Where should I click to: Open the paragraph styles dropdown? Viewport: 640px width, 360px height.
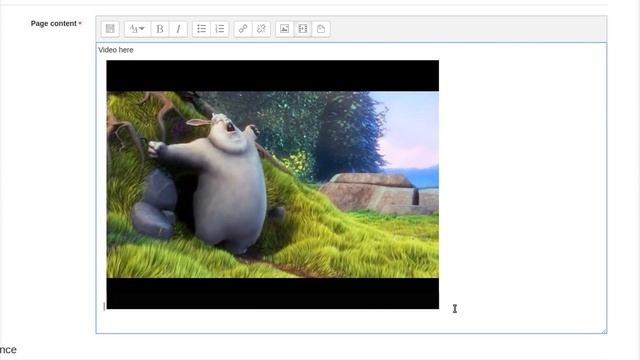click(x=138, y=29)
